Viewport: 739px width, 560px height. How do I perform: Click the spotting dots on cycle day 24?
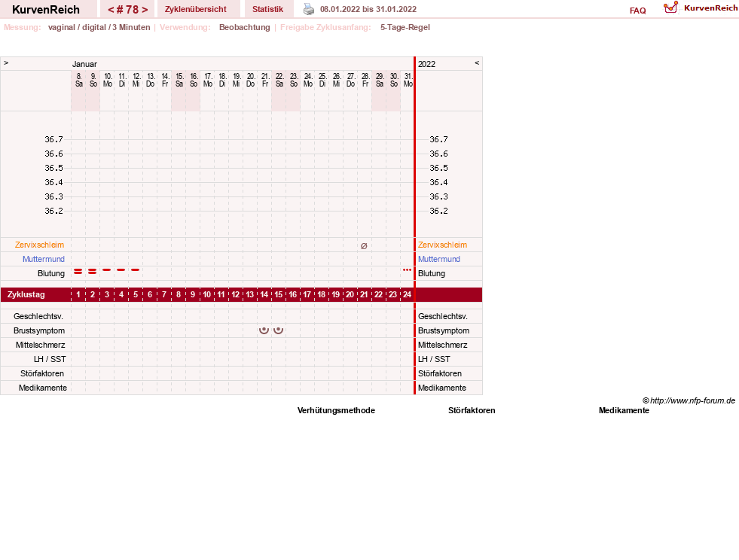tap(408, 270)
